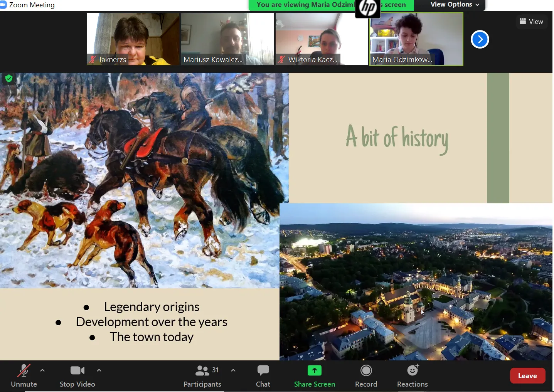Screen dimensions: 554x392
Task: Show next participants with blue arrow
Action: pyautogui.click(x=480, y=39)
